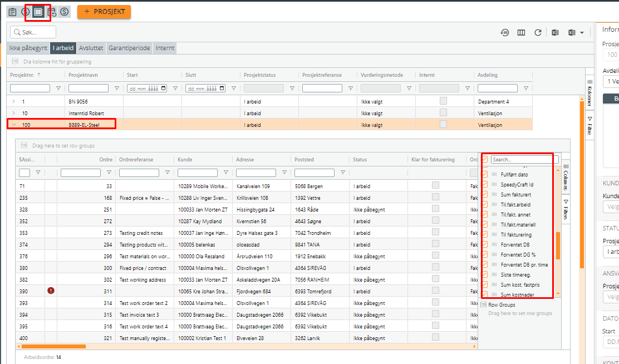
Task: Open filter funnel for Start column
Action: [175, 88]
